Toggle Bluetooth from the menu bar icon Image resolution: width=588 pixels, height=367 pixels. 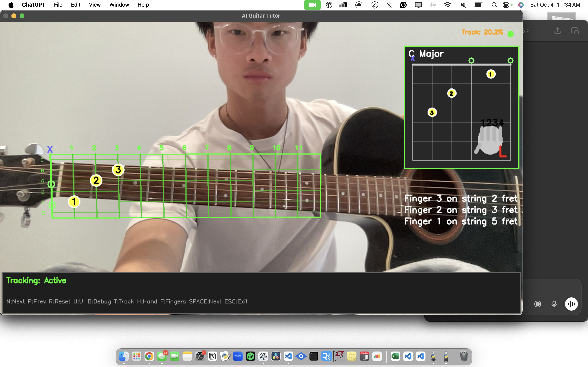click(389, 5)
